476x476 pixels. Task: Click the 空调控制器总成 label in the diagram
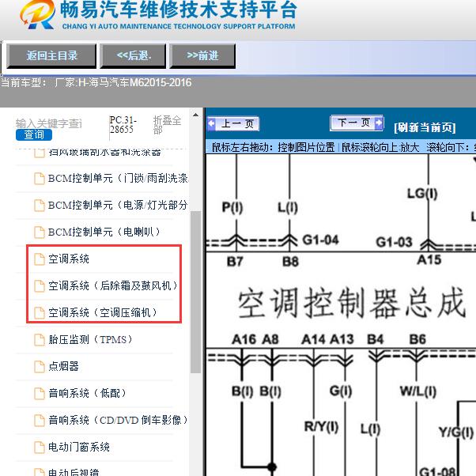point(352,302)
